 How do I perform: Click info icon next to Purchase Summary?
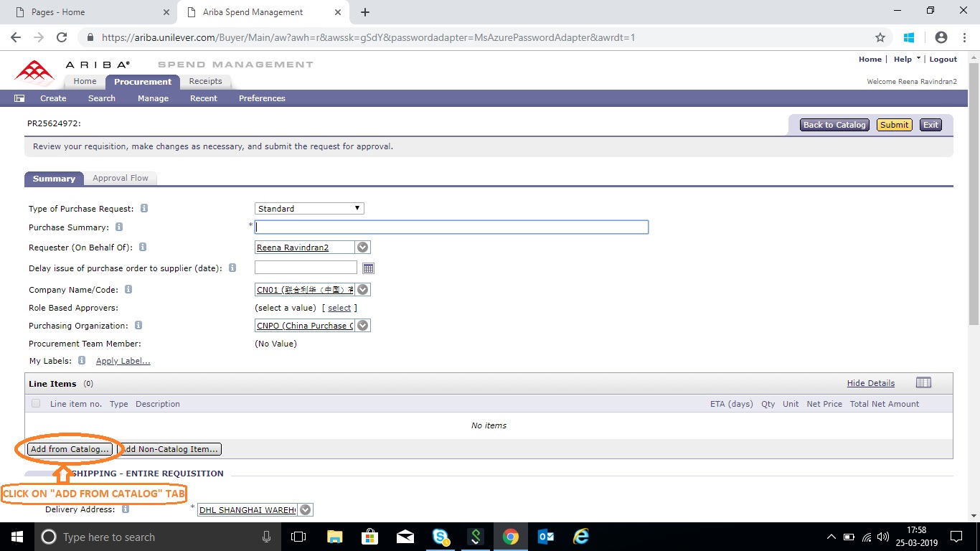(119, 227)
